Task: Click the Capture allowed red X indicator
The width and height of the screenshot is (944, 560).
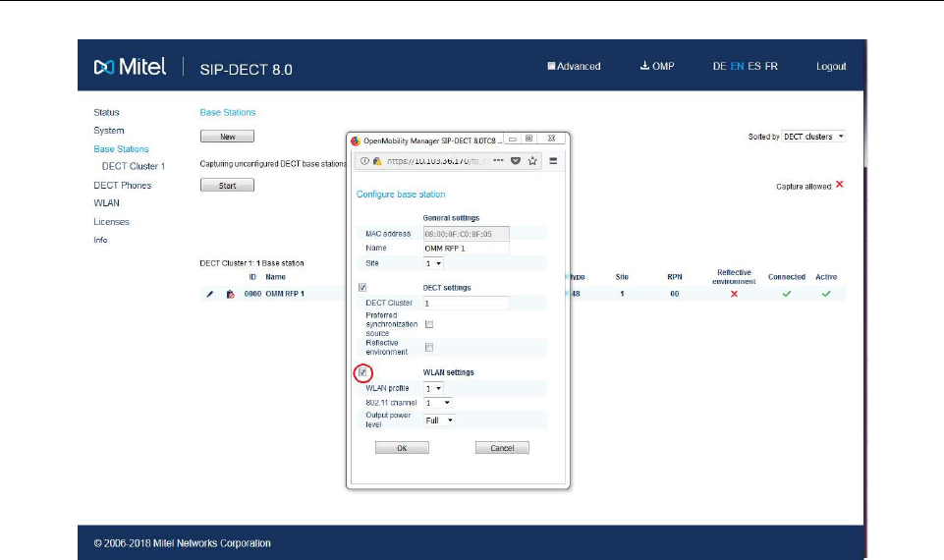Action: (x=839, y=185)
